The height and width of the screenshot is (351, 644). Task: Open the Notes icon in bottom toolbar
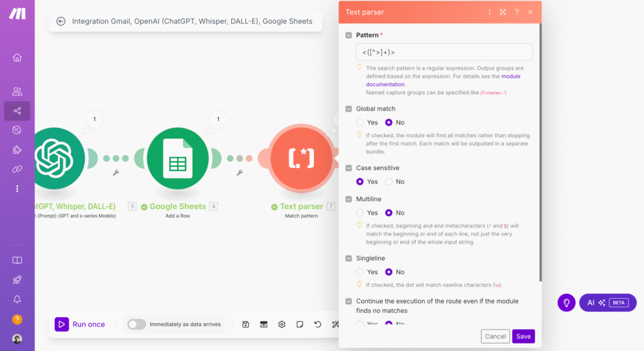pyautogui.click(x=300, y=325)
